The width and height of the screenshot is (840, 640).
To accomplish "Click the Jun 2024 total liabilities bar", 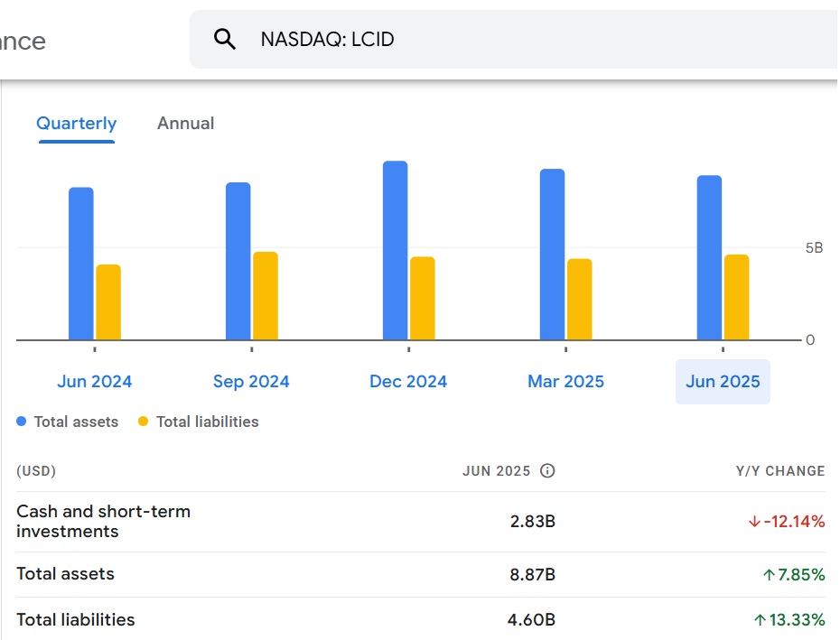I will click(108, 302).
